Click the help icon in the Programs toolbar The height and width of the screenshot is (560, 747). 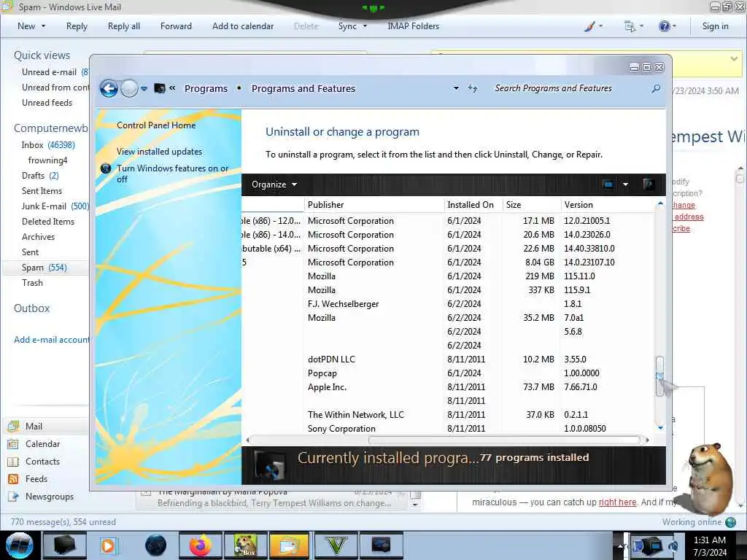point(648,184)
